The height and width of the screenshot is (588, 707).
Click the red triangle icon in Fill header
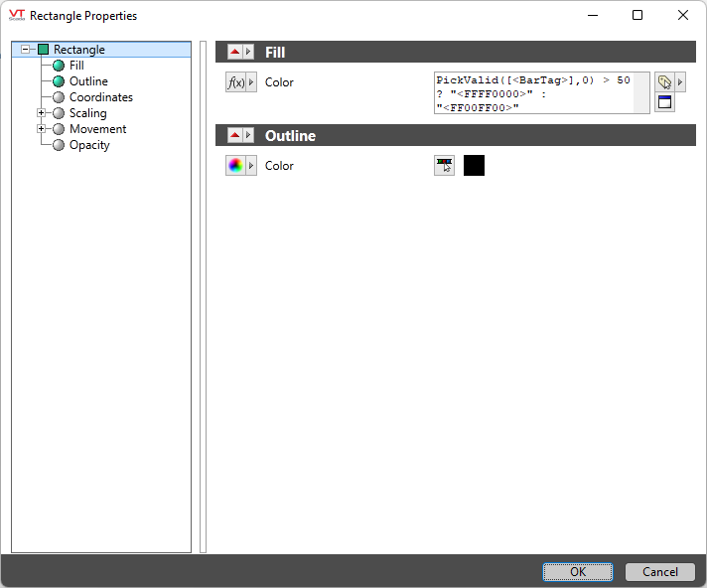tap(234, 52)
